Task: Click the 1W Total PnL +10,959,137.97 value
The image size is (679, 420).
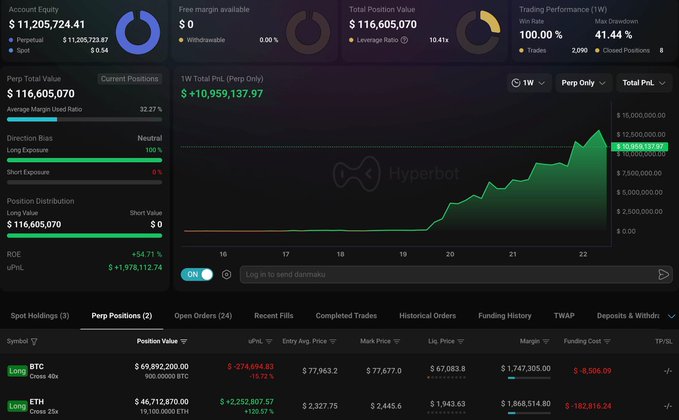Action: click(222, 94)
